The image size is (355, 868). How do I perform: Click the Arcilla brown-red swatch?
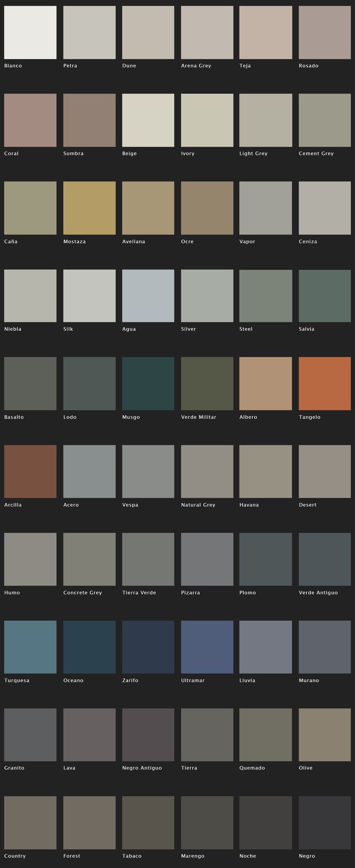point(30,471)
